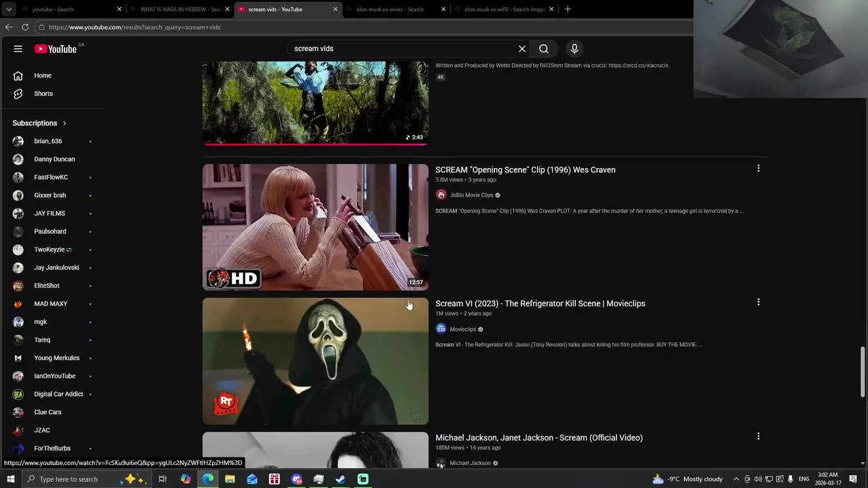Image resolution: width=868 pixels, height=488 pixels.
Task: Visit Movieclips channel
Action: pyautogui.click(x=463, y=329)
